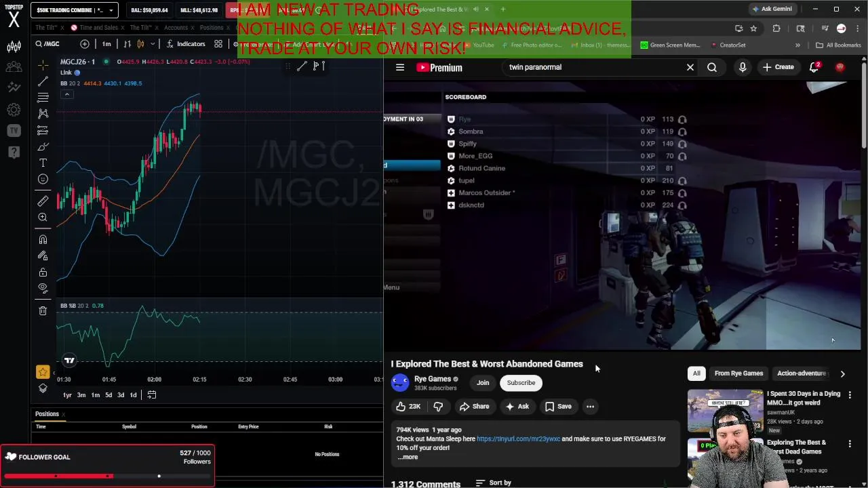The height and width of the screenshot is (488, 868).
Task: Expand video description with ...more
Action: click(408, 457)
